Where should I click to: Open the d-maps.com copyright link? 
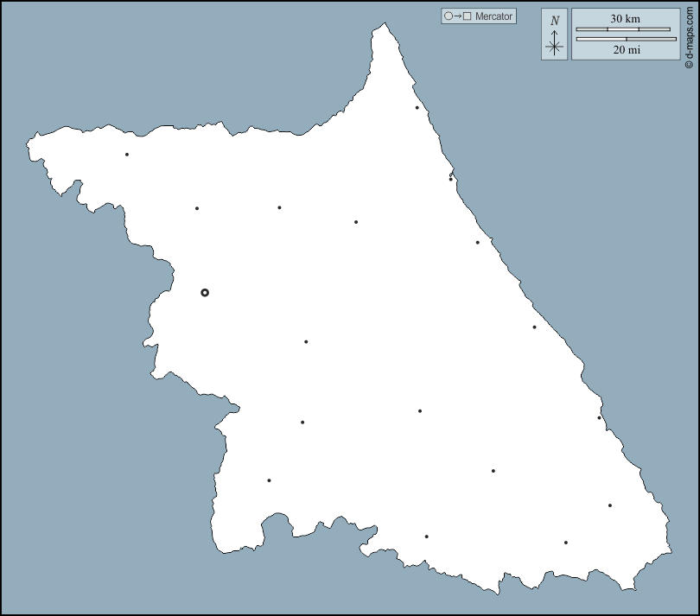[689, 35]
